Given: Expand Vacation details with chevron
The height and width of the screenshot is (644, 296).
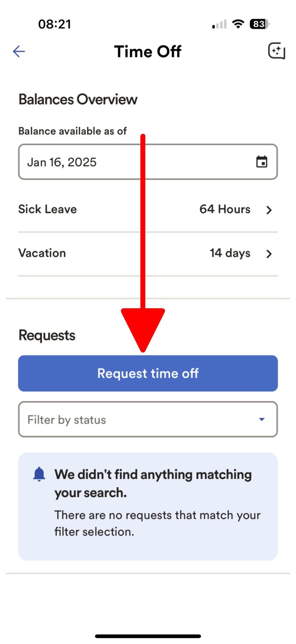Looking at the screenshot, I should tap(269, 254).
